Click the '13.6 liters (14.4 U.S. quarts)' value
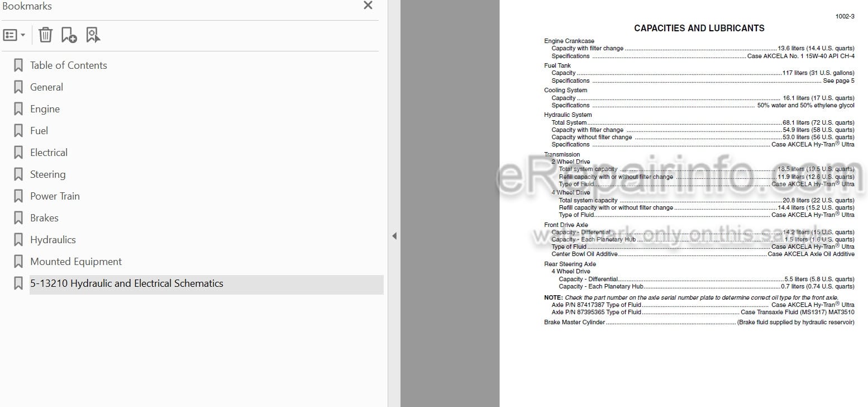Image resolution: width=868 pixels, height=407 pixels. [x=816, y=48]
